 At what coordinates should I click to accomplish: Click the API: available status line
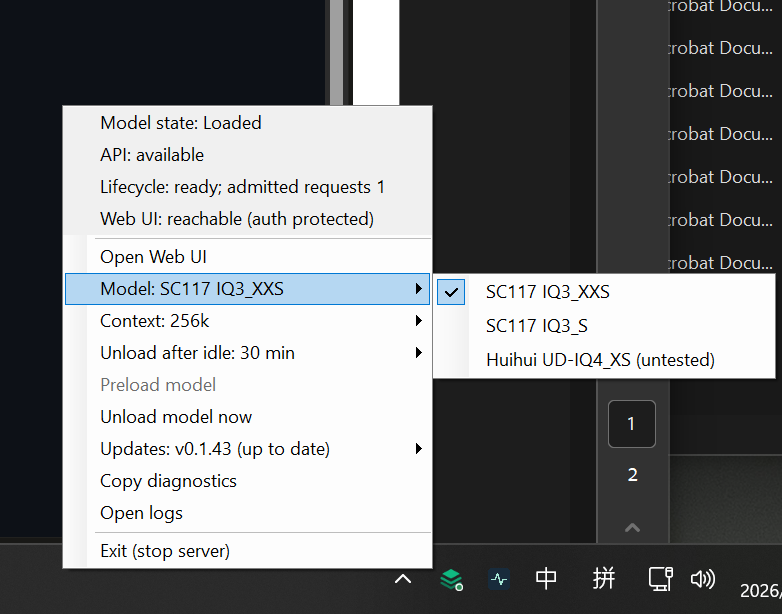(x=247, y=155)
